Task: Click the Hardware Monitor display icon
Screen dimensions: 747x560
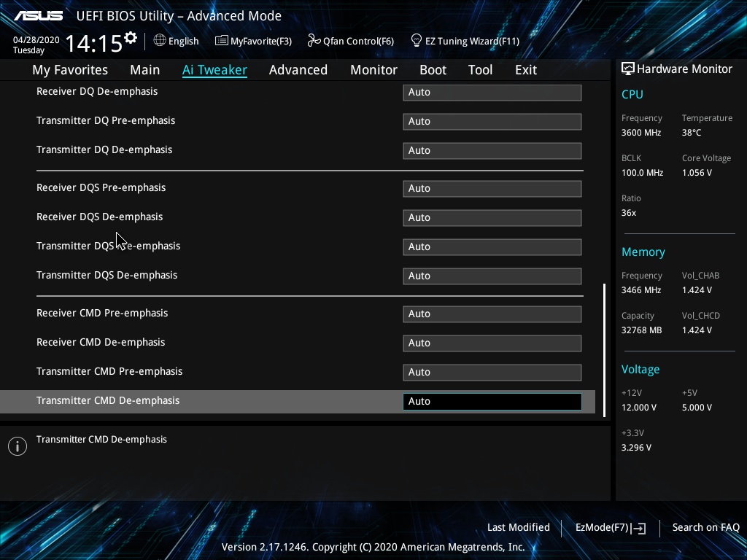Action: (x=628, y=69)
